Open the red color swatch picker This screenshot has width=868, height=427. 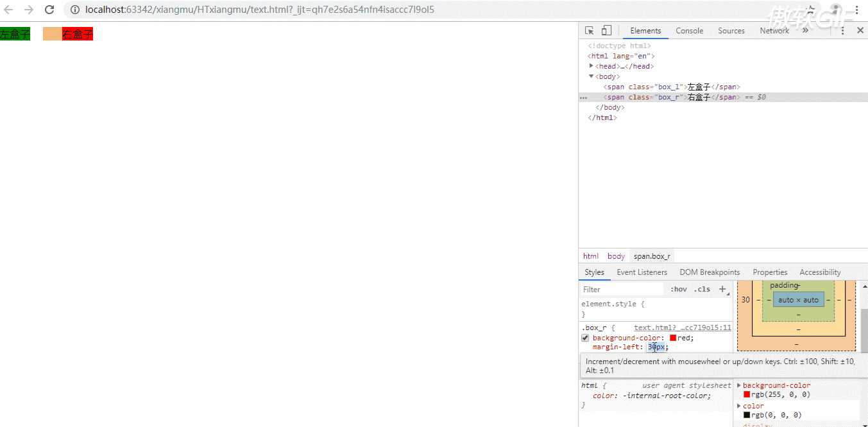coord(673,338)
